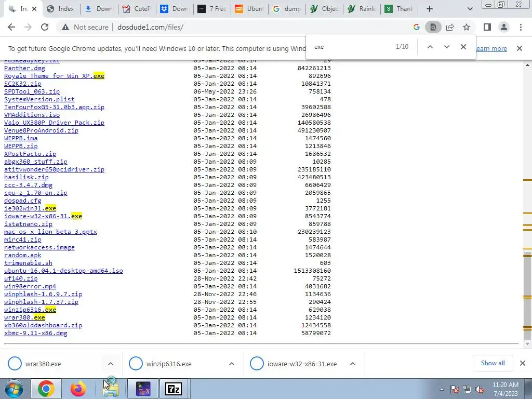Expand winzip6316.exe download options
The image size is (532, 399).
click(232, 364)
